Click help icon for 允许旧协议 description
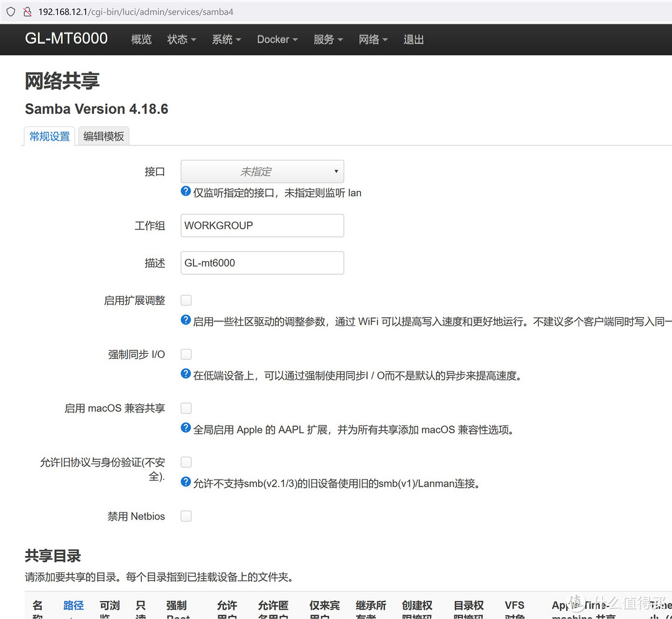The height and width of the screenshot is (619, 672). coord(185,482)
